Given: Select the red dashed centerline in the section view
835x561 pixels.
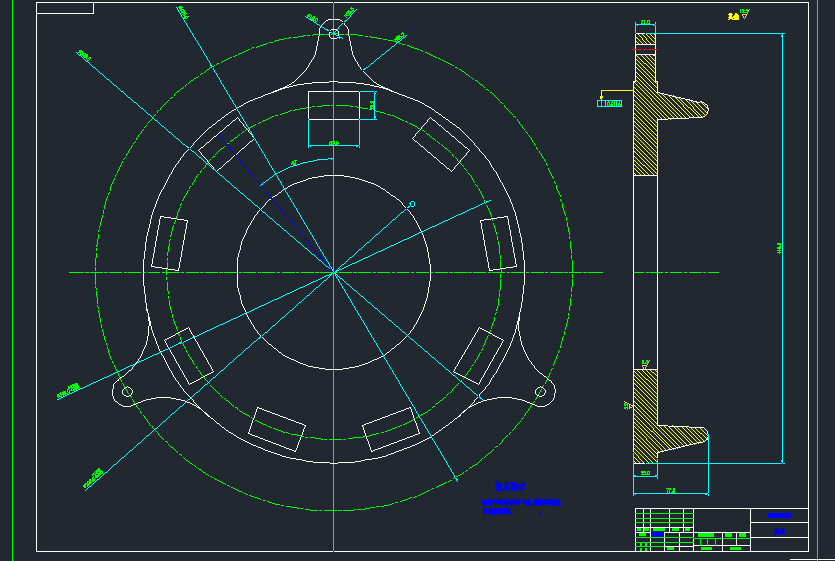Looking at the screenshot, I should tap(645, 50).
